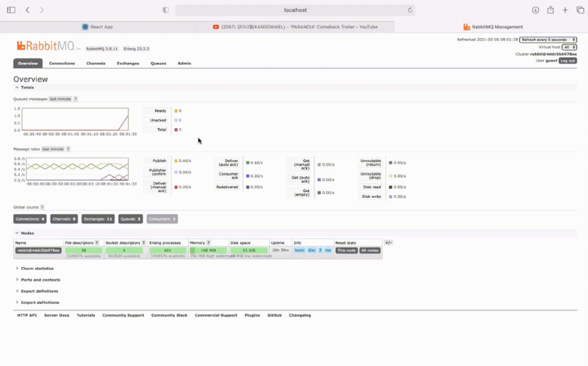Toggle extra columns with the +/- control
Viewport: 588px width, 366px height.
tap(389, 243)
